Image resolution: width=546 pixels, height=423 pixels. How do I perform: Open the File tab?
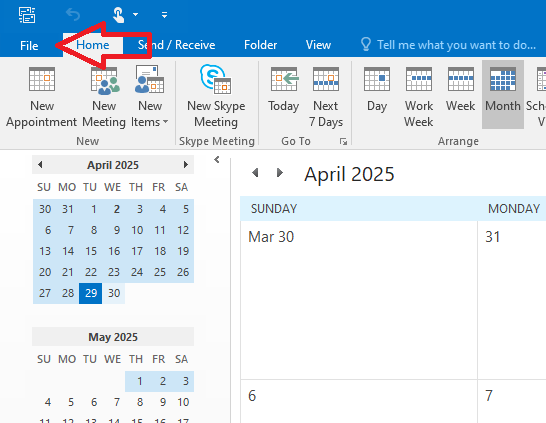pyautogui.click(x=29, y=46)
